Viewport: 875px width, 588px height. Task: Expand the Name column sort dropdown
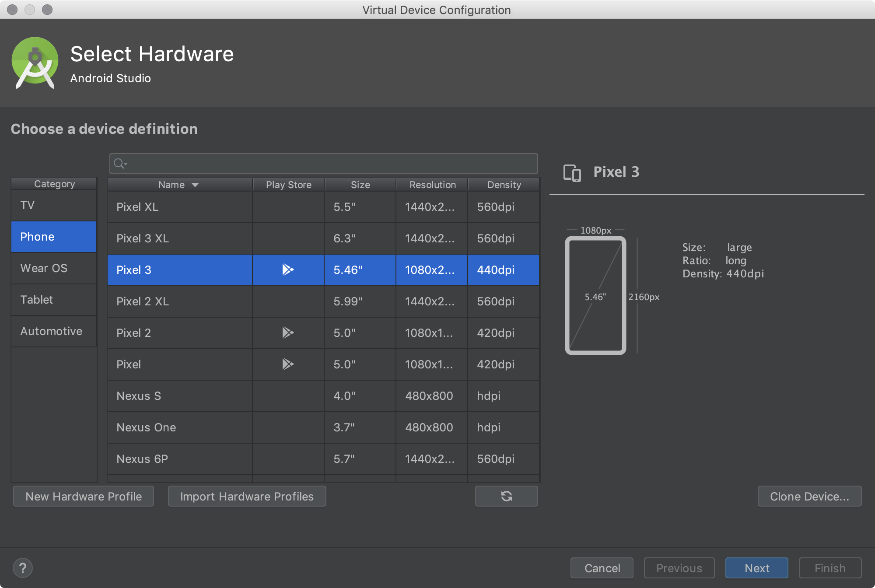193,185
